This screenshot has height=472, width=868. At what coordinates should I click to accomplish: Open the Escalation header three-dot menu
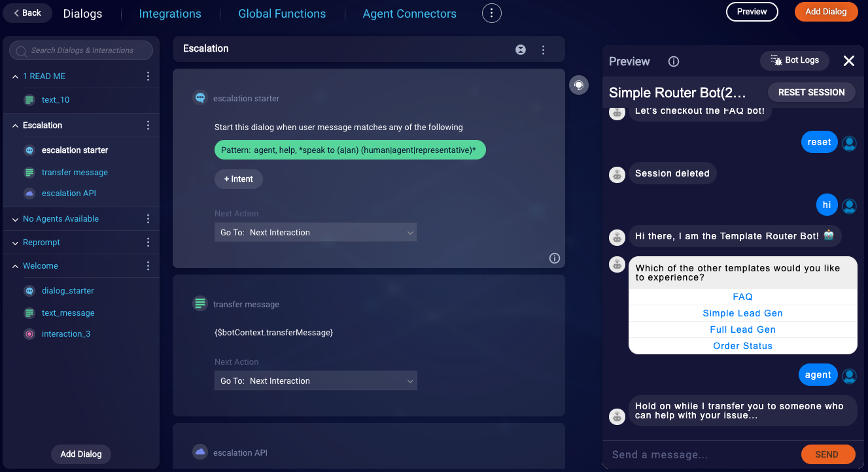[543, 49]
